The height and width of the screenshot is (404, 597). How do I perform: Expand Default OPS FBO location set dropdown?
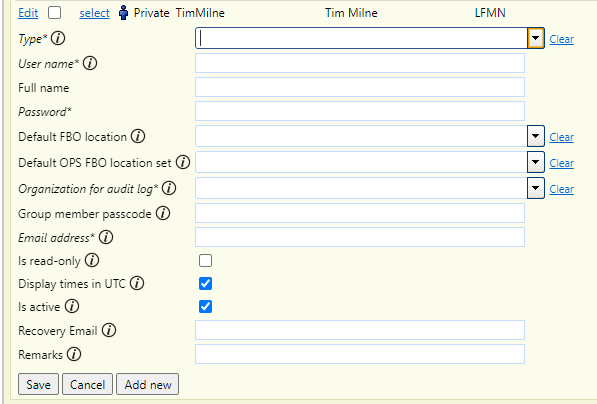[536, 162]
